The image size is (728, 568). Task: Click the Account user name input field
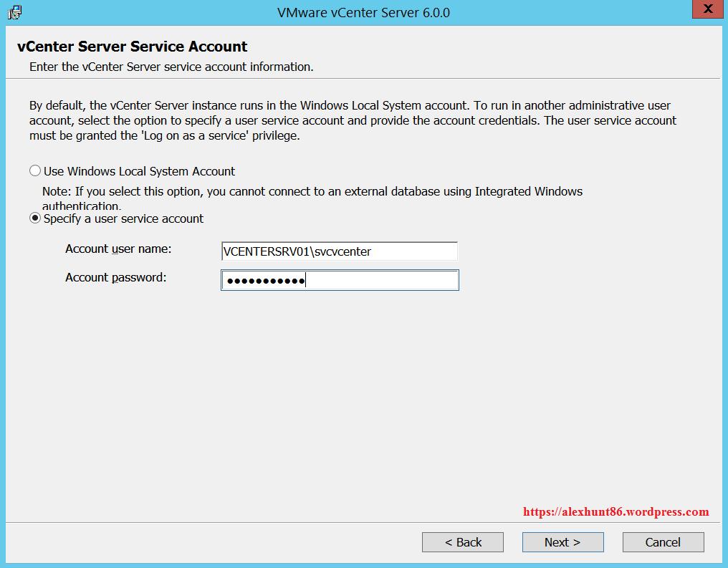(x=340, y=251)
